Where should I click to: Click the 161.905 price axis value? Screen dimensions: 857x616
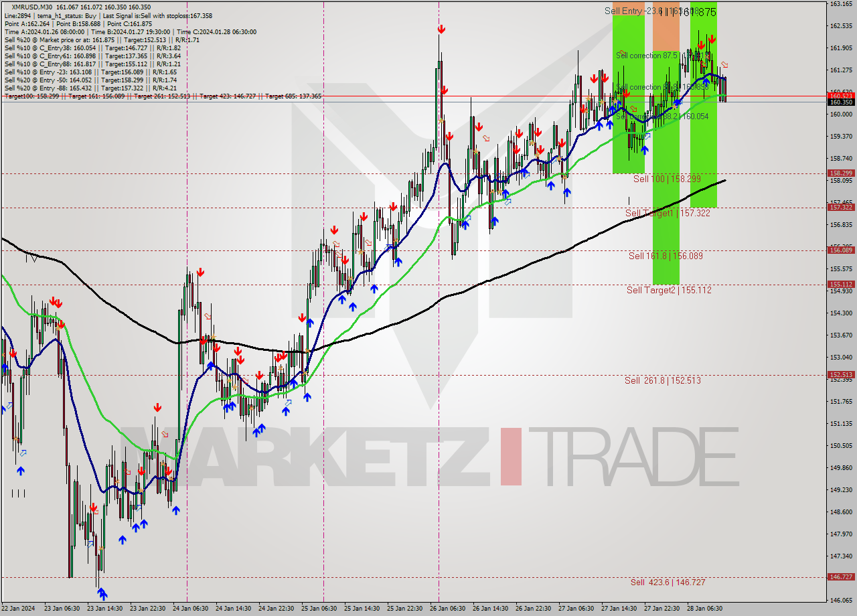click(x=841, y=48)
